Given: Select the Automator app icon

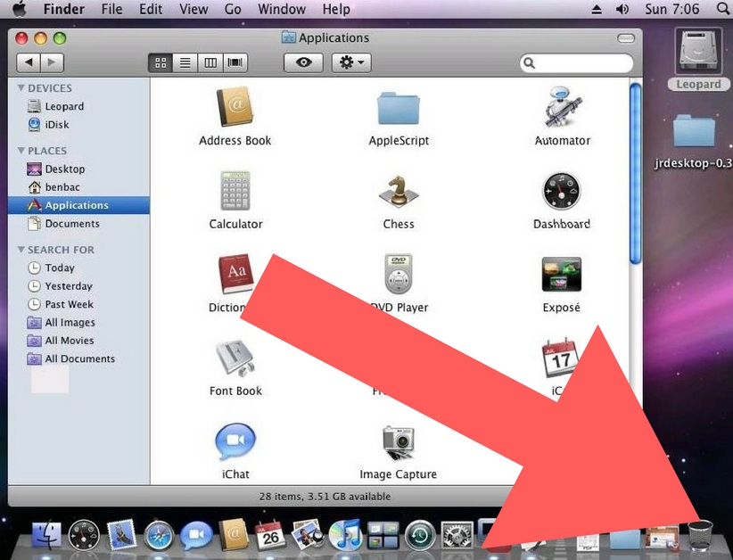Looking at the screenshot, I should 563,107.
